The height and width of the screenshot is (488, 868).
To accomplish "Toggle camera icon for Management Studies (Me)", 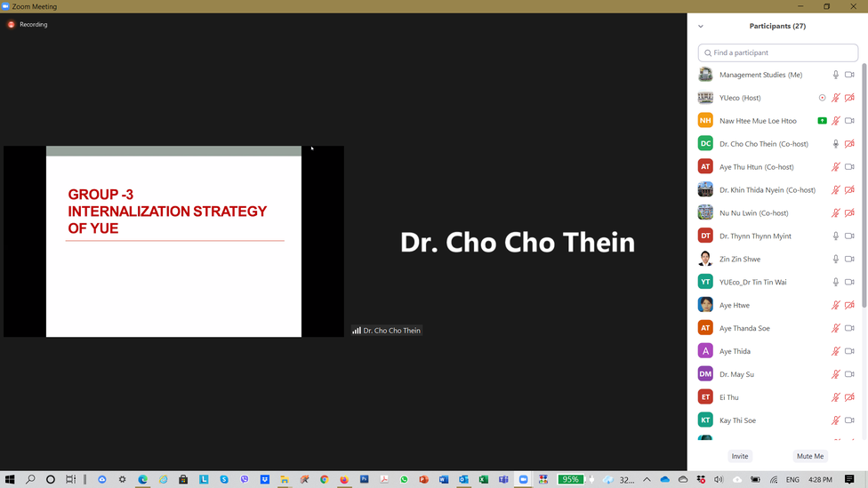I will pyautogui.click(x=849, y=75).
